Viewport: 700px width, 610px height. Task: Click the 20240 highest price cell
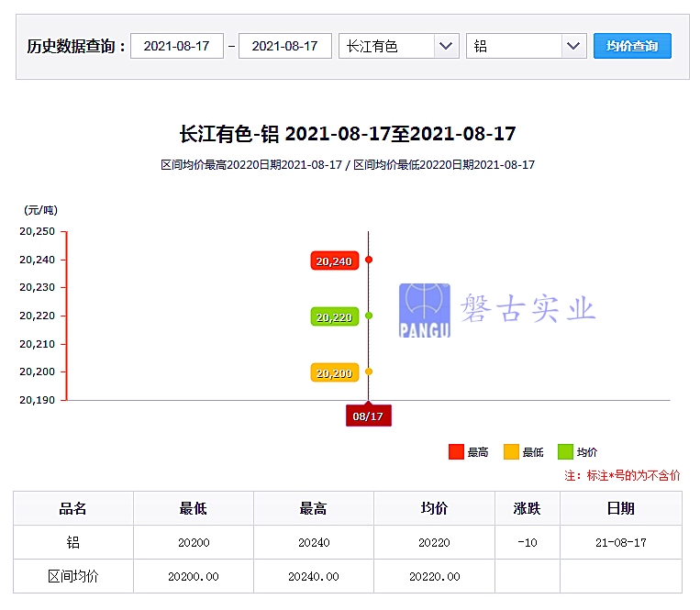(314, 542)
